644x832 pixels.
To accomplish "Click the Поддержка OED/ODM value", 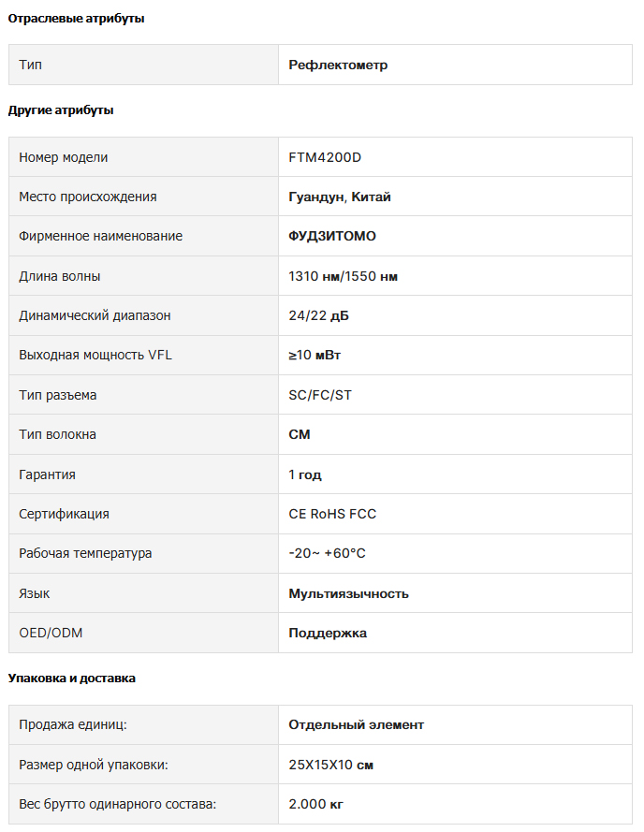I will tap(327, 633).
